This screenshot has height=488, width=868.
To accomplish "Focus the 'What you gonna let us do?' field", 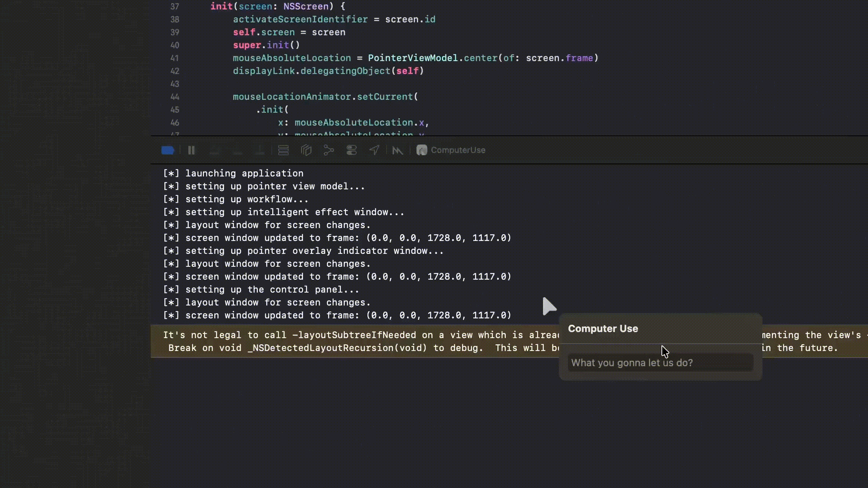I will (x=660, y=363).
